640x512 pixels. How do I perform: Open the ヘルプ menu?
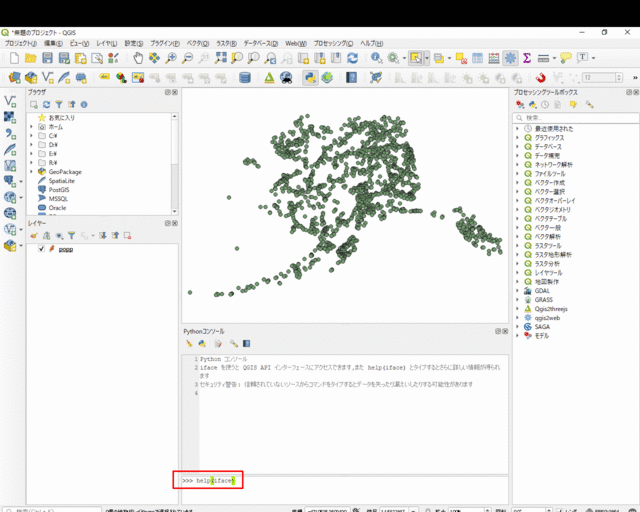click(x=371, y=43)
